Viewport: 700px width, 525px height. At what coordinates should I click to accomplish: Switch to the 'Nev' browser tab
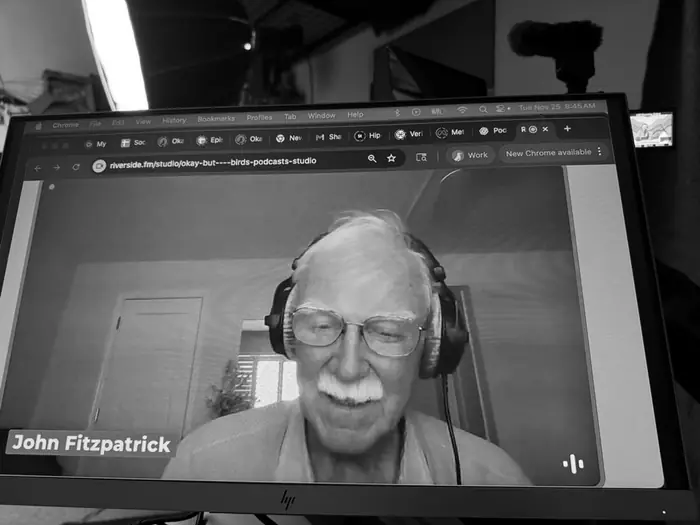click(x=288, y=138)
